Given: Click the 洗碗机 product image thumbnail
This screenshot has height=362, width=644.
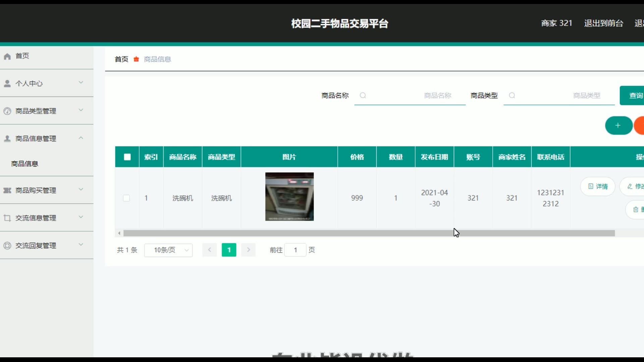Looking at the screenshot, I should (x=289, y=197).
